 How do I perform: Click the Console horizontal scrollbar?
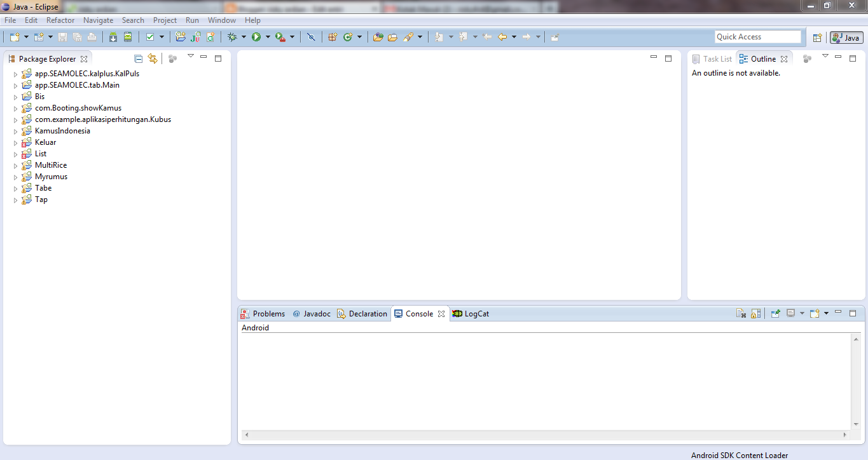click(x=545, y=435)
